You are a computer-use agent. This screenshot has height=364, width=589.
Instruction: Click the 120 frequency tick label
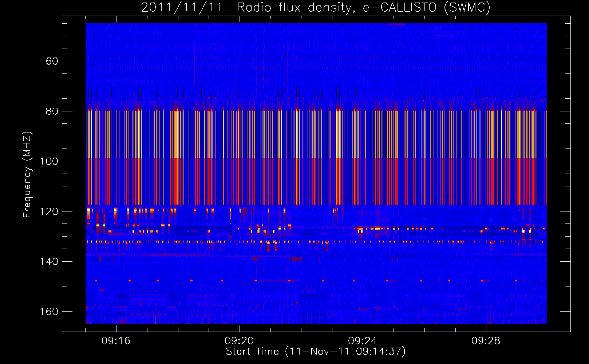[x=49, y=211]
